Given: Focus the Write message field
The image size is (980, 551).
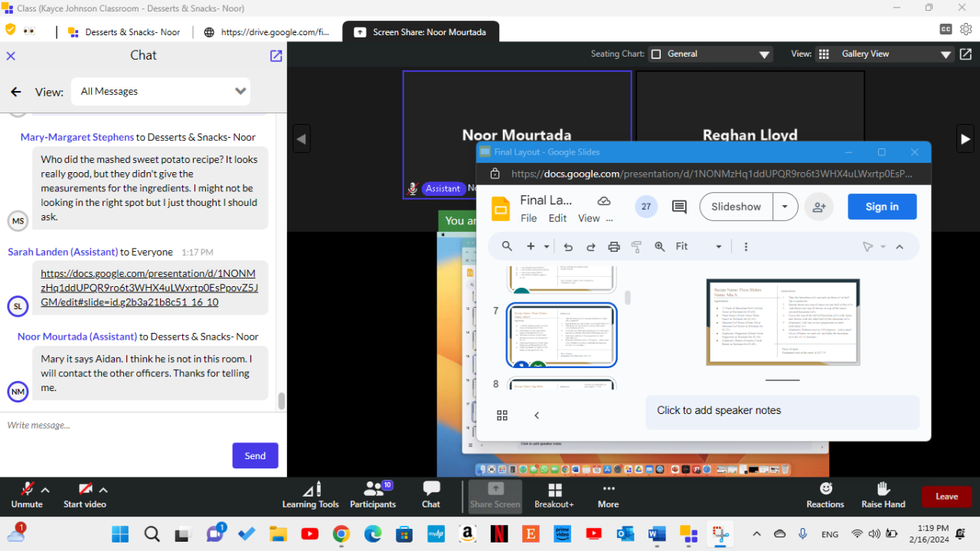Looking at the screenshot, I should (x=143, y=425).
